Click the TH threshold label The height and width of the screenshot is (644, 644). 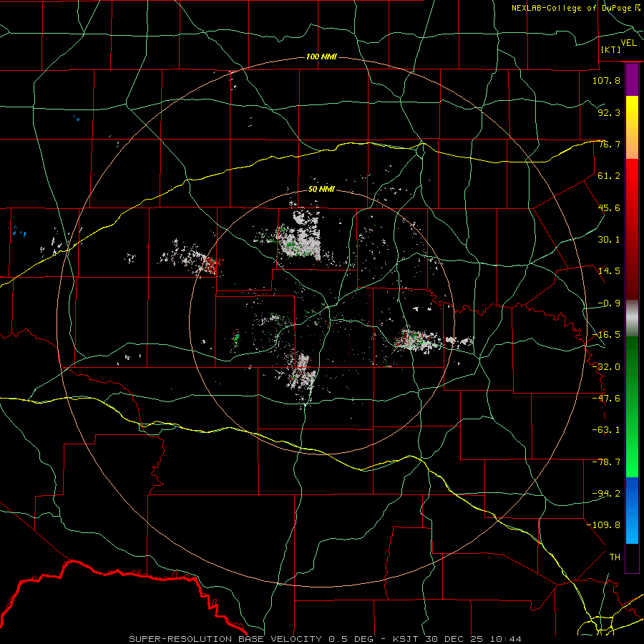coord(615,557)
